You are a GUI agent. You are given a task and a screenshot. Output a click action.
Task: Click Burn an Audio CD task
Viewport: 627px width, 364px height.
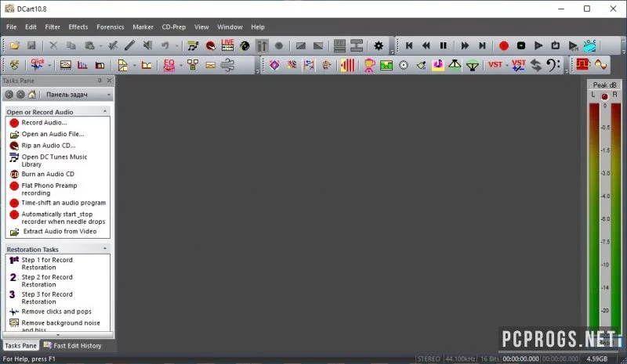(48, 174)
